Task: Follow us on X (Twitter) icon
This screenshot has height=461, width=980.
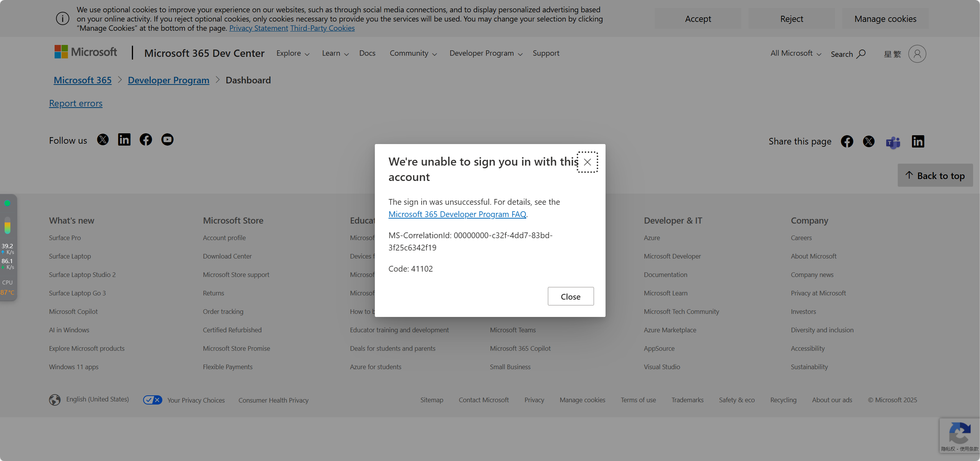Action: (103, 139)
